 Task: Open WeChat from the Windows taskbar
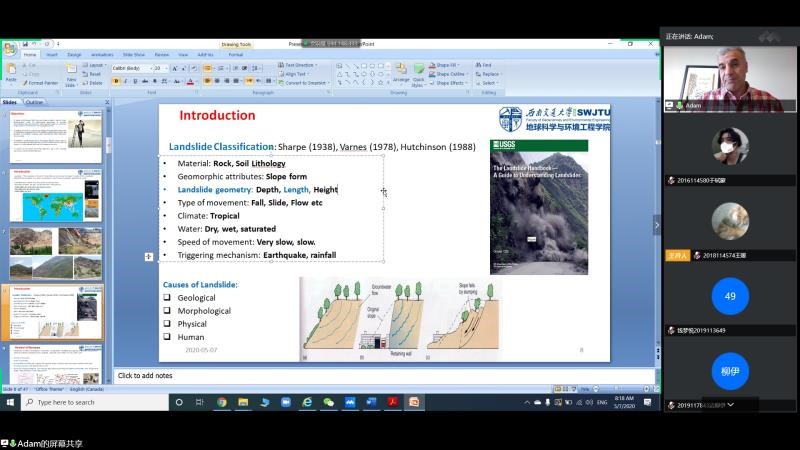point(327,402)
